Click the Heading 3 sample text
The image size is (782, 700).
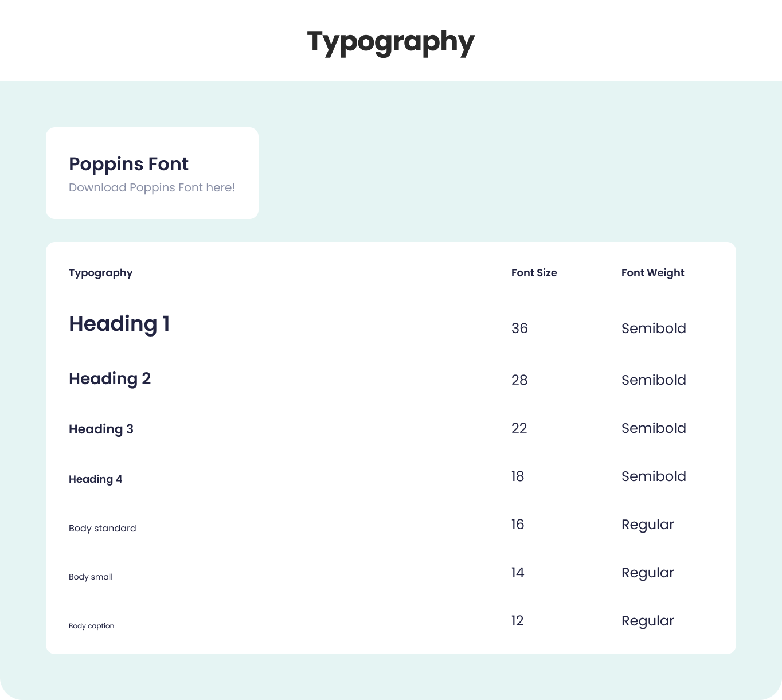pos(101,429)
